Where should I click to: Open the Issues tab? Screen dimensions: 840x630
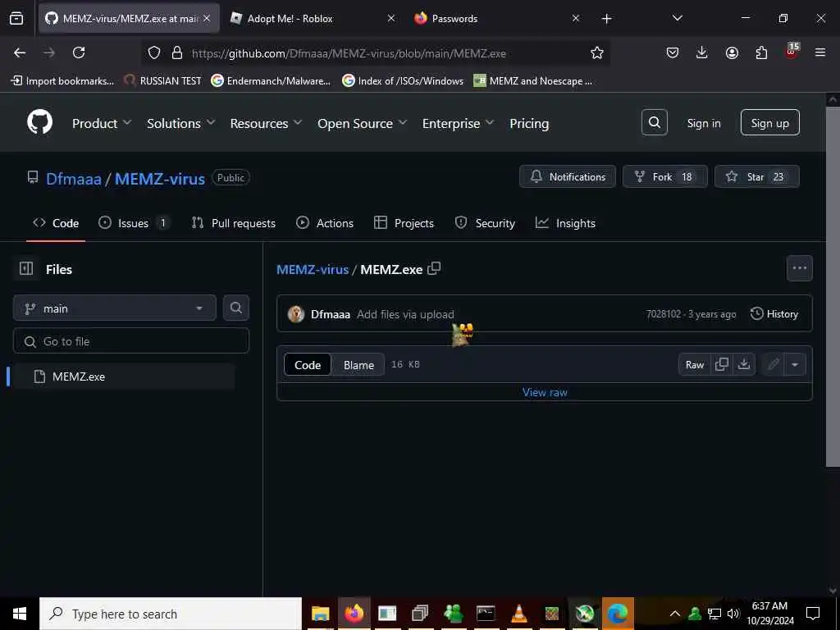point(134,223)
